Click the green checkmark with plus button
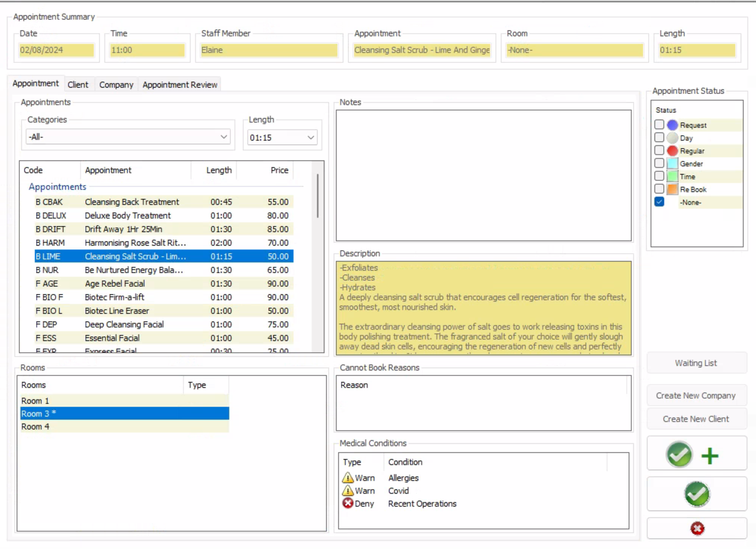 [x=696, y=454]
